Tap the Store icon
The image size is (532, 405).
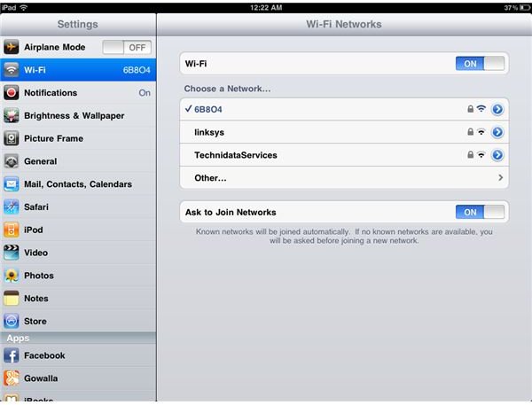[x=12, y=321]
